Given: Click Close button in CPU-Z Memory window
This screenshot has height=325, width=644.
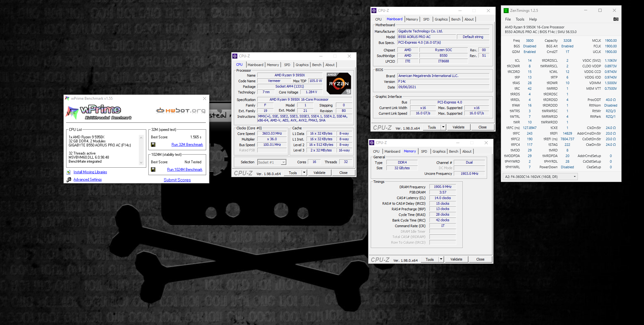Looking at the screenshot, I should pos(480,259).
